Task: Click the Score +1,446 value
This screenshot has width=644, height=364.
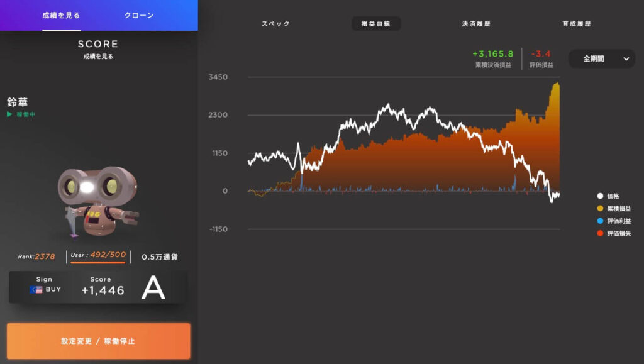Action: point(103,290)
